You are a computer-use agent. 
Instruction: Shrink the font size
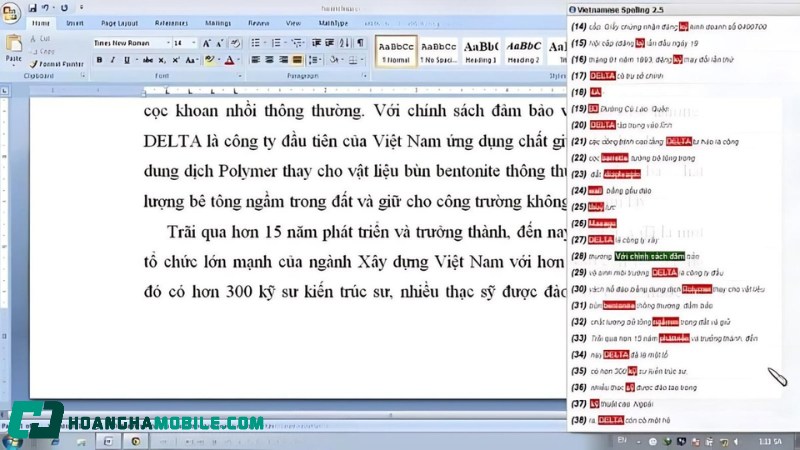(x=220, y=43)
